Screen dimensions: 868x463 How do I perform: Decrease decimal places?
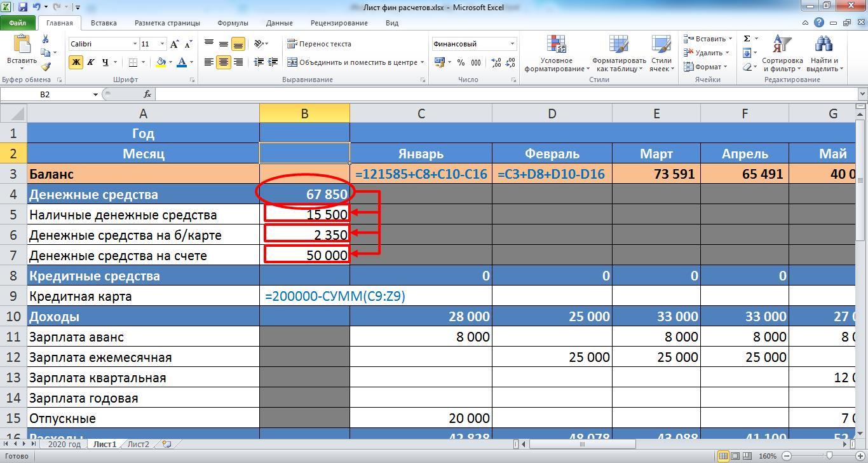[512, 62]
